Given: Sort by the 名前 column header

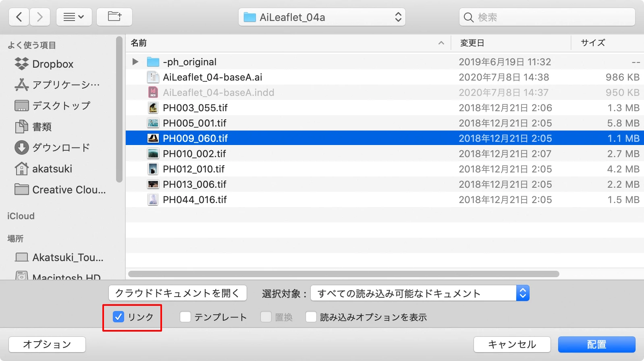Looking at the screenshot, I should point(139,43).
